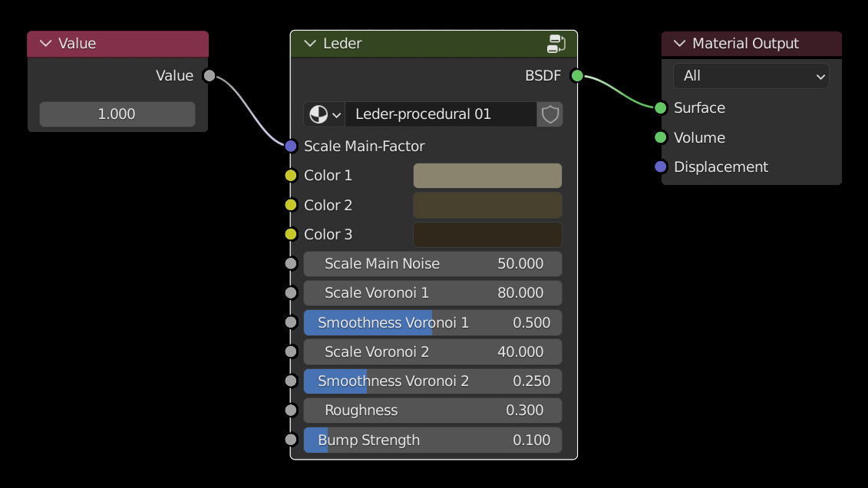
Task: Click the Value node output socket
Action: point(209,75)
